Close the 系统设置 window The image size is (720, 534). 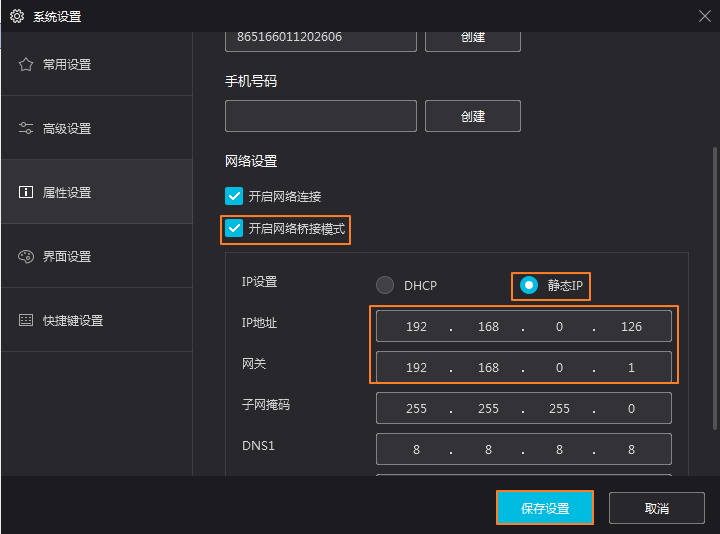pos(704,16)
